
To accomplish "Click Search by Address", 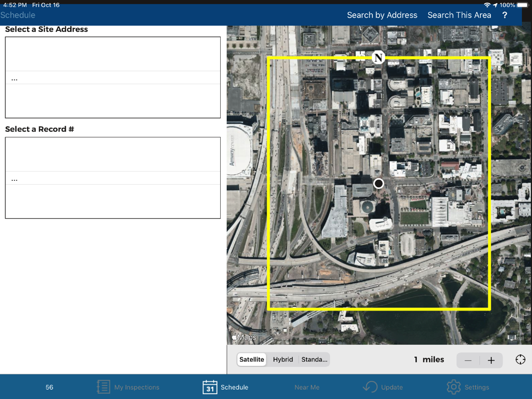I will pyautogui.click(x=382, y=15).
